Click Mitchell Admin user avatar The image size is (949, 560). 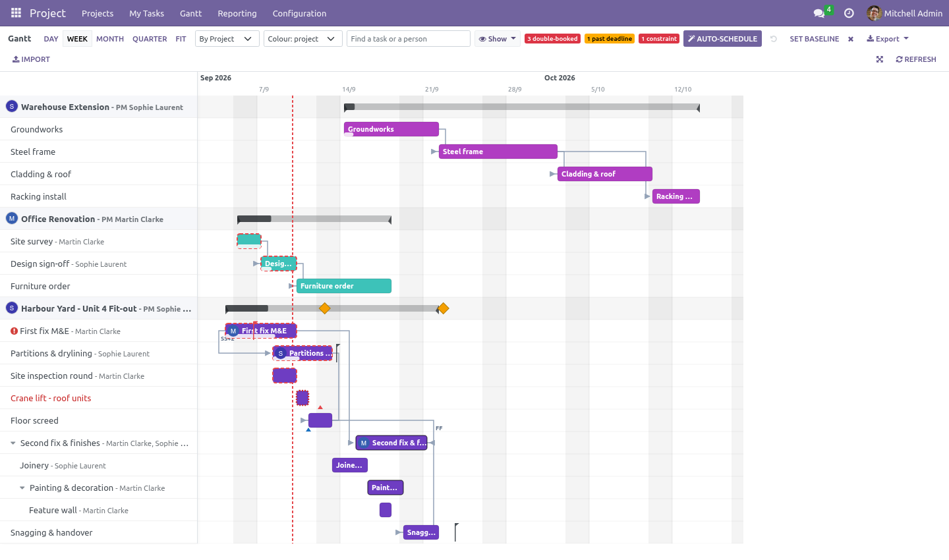pos(874,13)
